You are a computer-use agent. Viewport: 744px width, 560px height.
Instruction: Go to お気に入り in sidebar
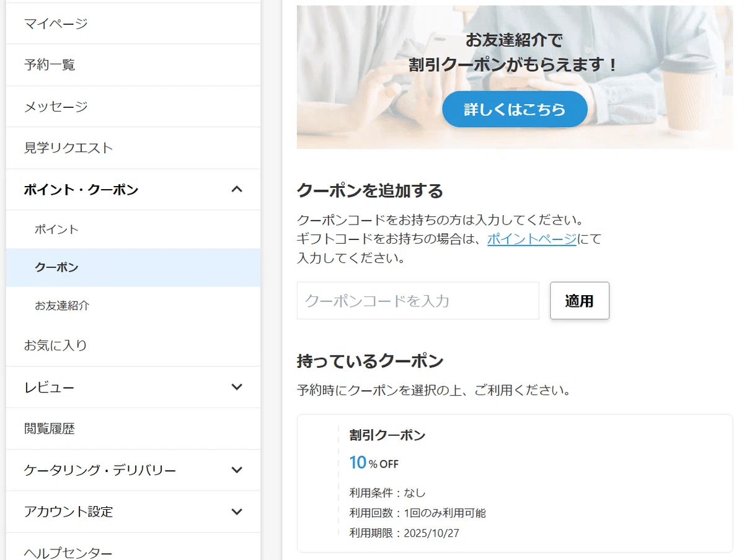pyautogui.click(x=56, y=345)
